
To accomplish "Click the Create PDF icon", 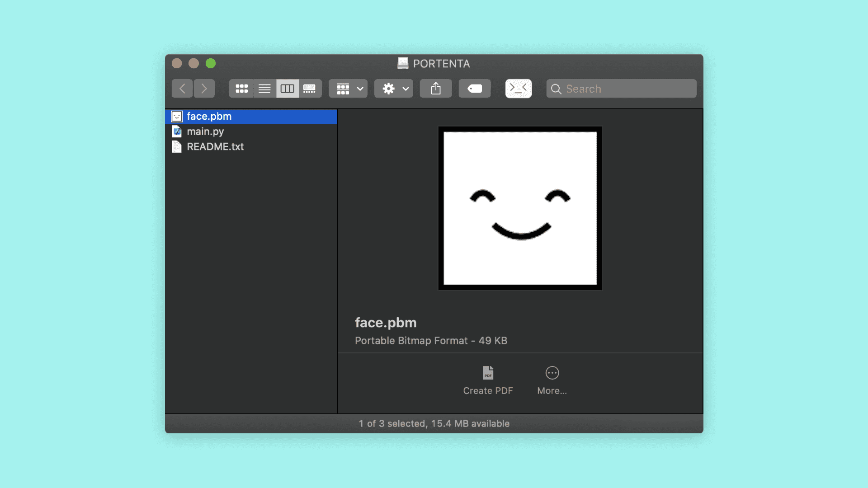I will tap(488, 373).
